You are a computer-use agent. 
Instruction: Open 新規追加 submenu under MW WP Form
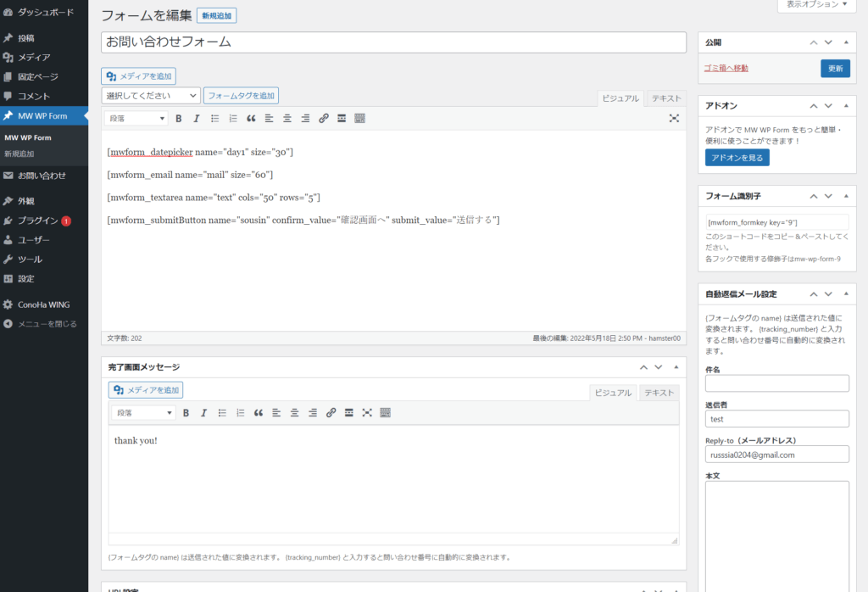coord(19,154)
